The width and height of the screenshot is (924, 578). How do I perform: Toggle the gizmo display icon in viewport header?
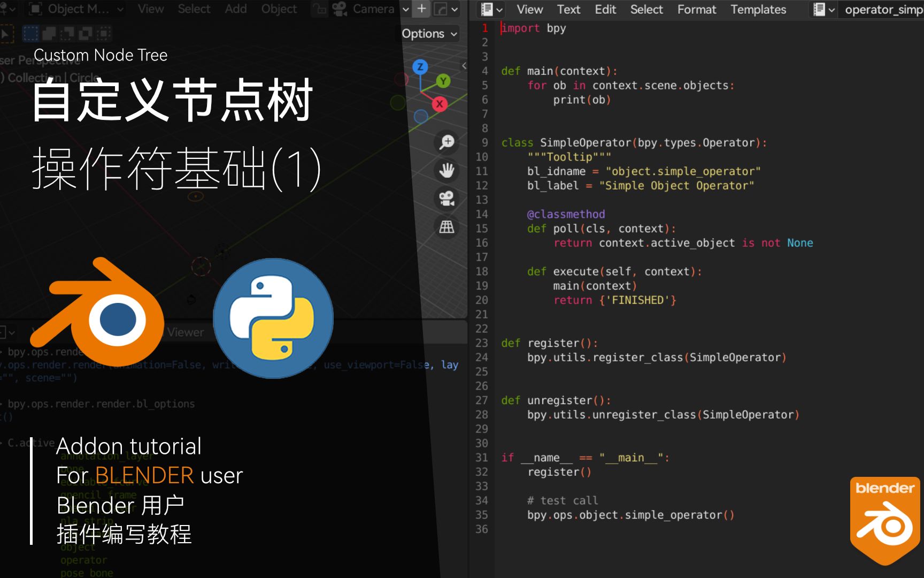440,9
